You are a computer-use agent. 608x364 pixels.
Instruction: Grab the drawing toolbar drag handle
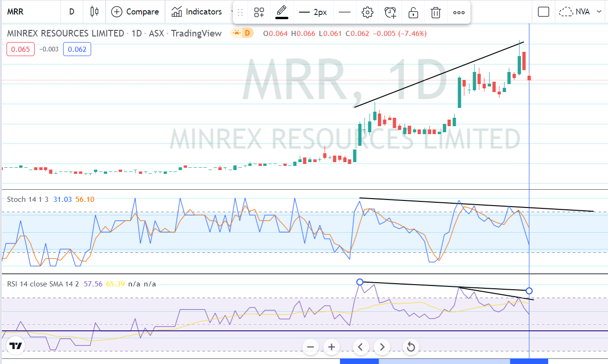[x=240, y=13]
